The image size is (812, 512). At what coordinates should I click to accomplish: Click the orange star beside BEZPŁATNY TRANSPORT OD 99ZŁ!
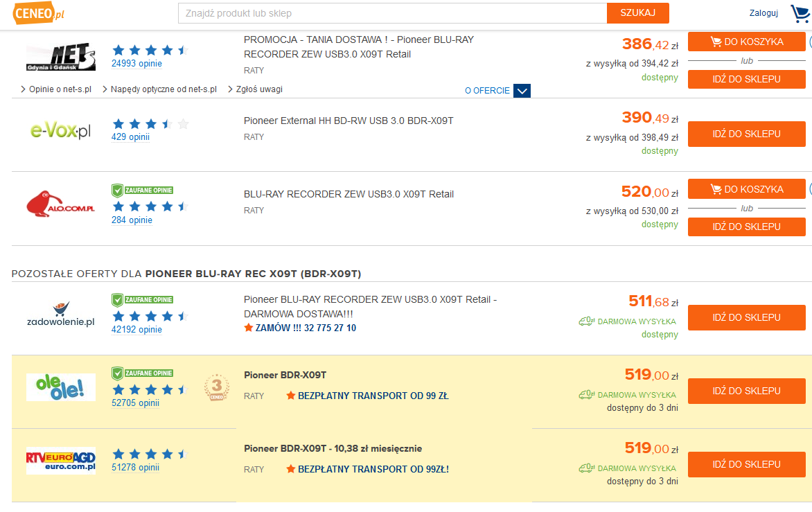[x=291, y=469]
